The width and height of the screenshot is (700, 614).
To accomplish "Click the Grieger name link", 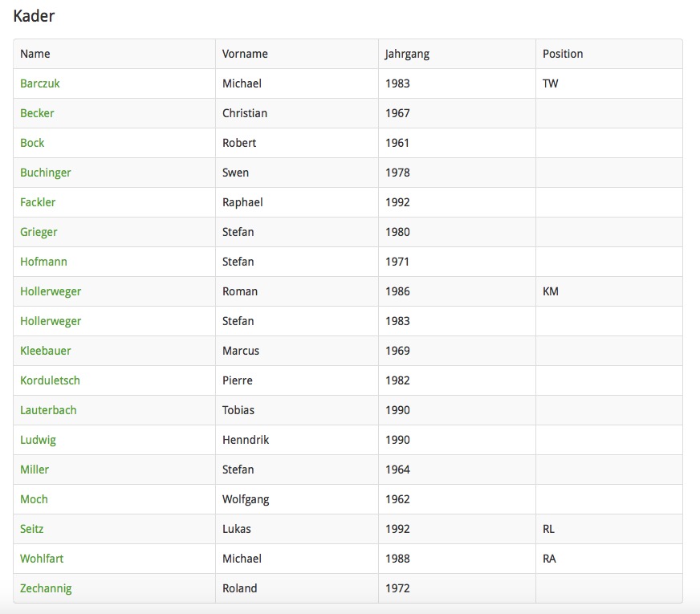I will (39, 232).
